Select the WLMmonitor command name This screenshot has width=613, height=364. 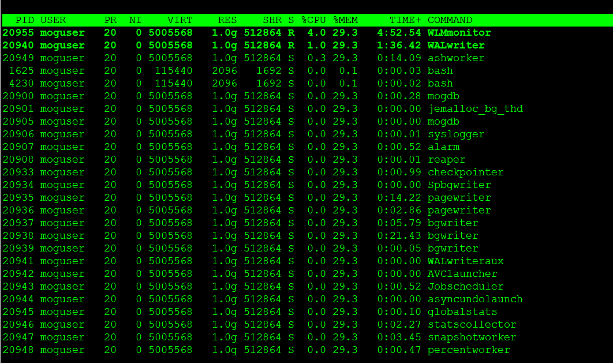(459, 33)
